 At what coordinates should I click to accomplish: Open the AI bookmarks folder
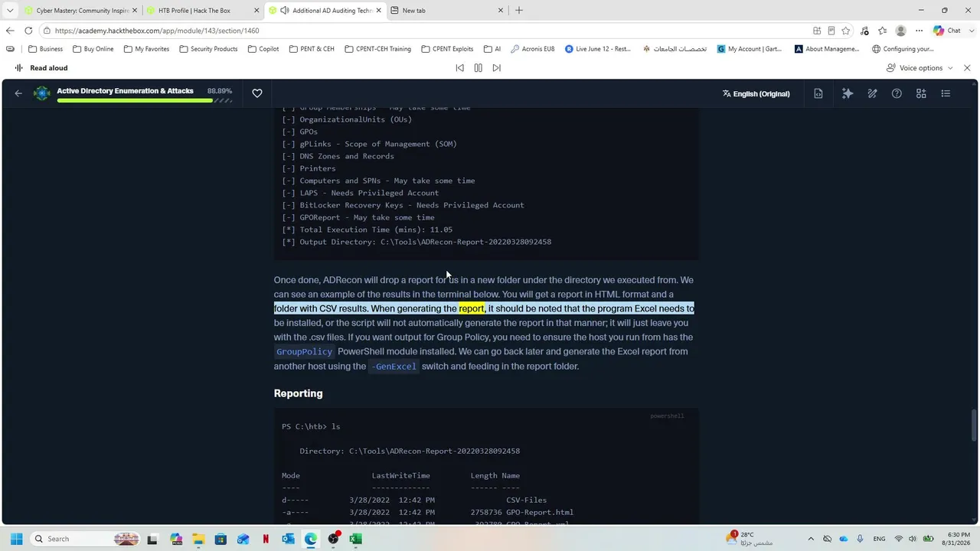click(x=492, y=49)
